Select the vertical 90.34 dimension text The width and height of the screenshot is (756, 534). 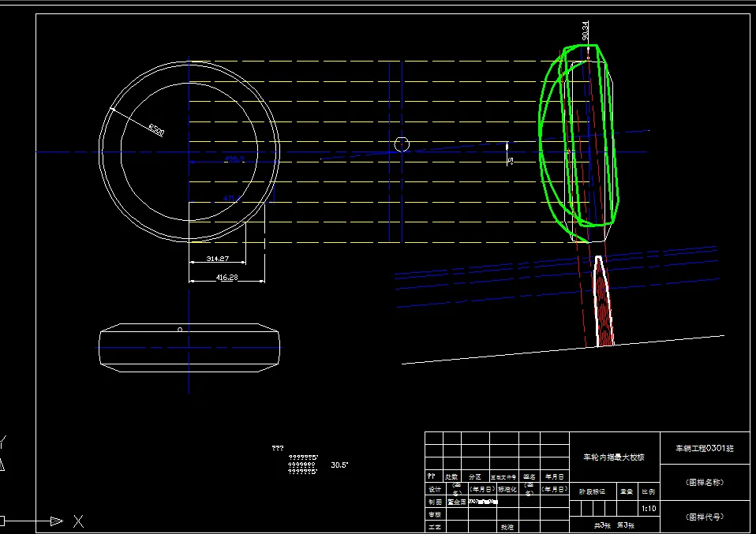[x=586, y=30]
